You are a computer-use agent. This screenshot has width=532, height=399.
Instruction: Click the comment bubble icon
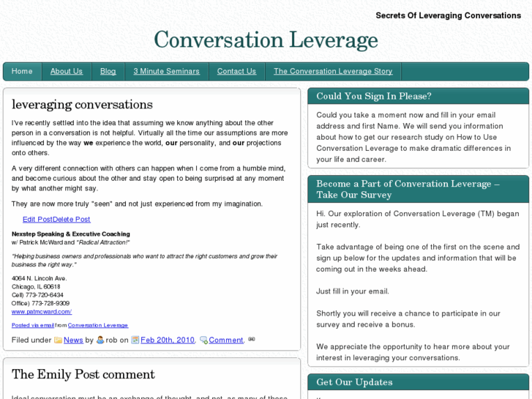(x=203, y=340)
